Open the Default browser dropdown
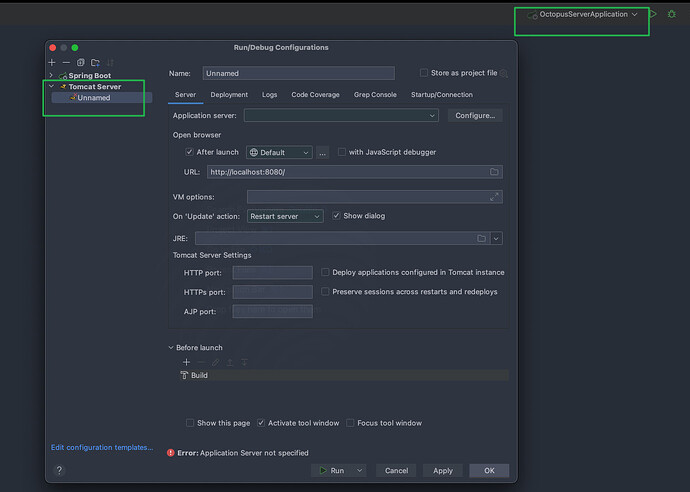Image resolution: width=690 pixels, height=492 pixels. (x=279, y=153)
